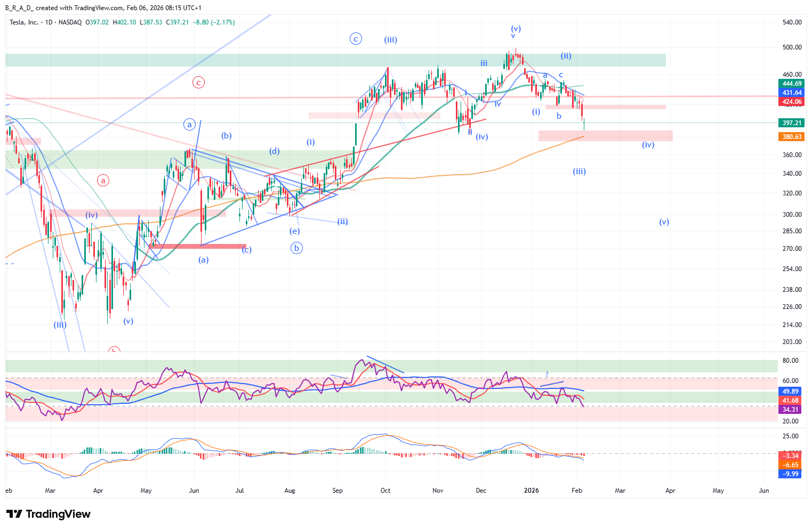Click the Oct label on time axis

pyautogui.click(x=385, y=491)
